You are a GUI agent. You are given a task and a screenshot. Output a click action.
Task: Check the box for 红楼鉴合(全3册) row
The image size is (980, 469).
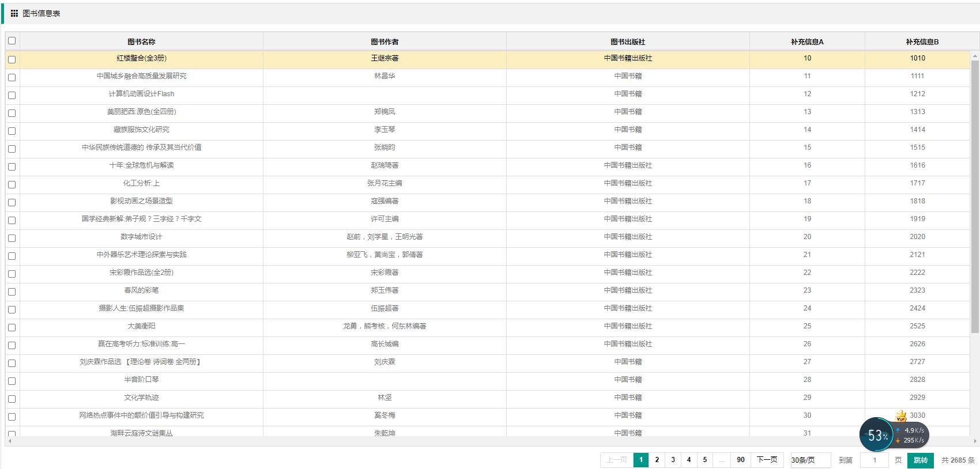[x=12, y=59]
